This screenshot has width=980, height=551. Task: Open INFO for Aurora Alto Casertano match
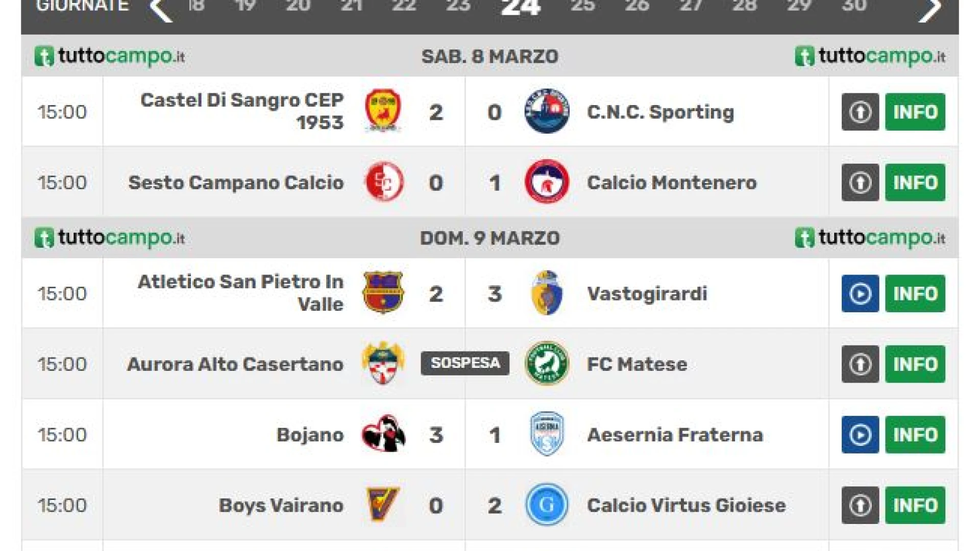click(x=915, y=364)
